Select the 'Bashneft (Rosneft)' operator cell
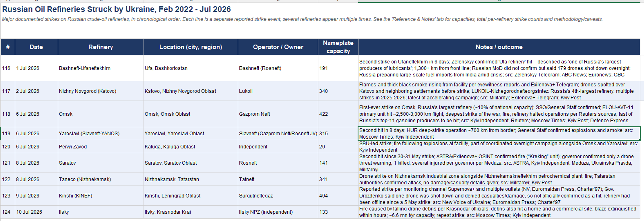The image size is (644, 221). click(278, 68)
